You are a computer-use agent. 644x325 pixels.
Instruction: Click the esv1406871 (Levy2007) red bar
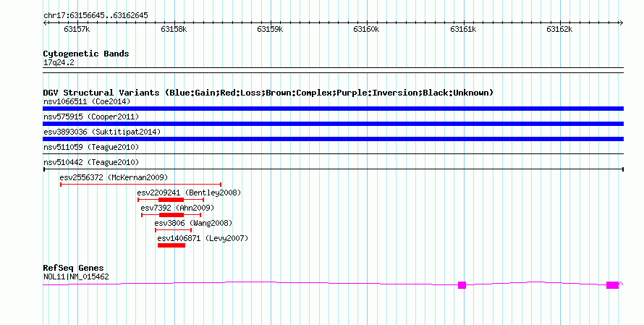[x=171, y=245]
